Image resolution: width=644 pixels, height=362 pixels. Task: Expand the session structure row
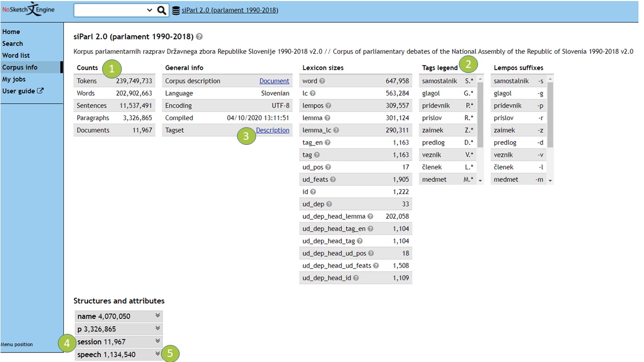157,341
